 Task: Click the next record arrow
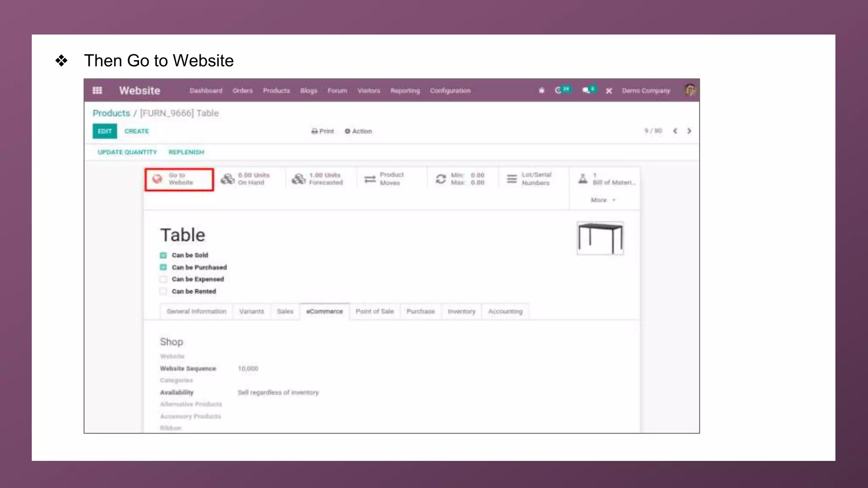[689, 131]
